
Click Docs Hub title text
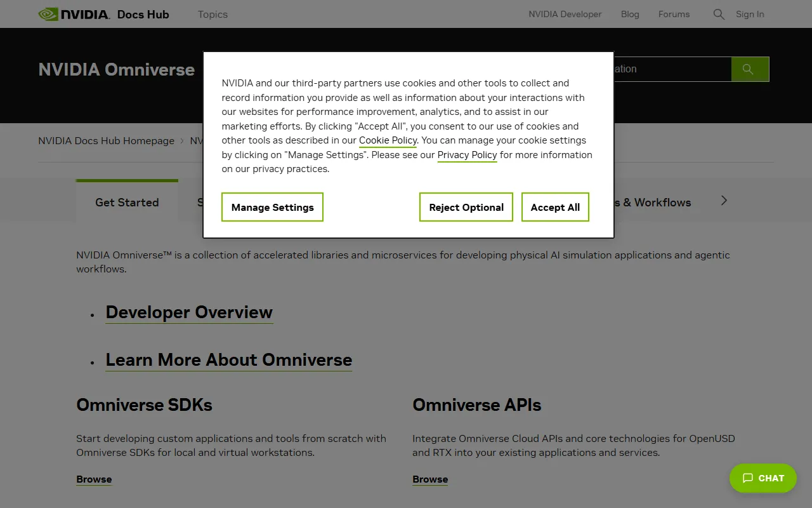(x=143, y=14)
